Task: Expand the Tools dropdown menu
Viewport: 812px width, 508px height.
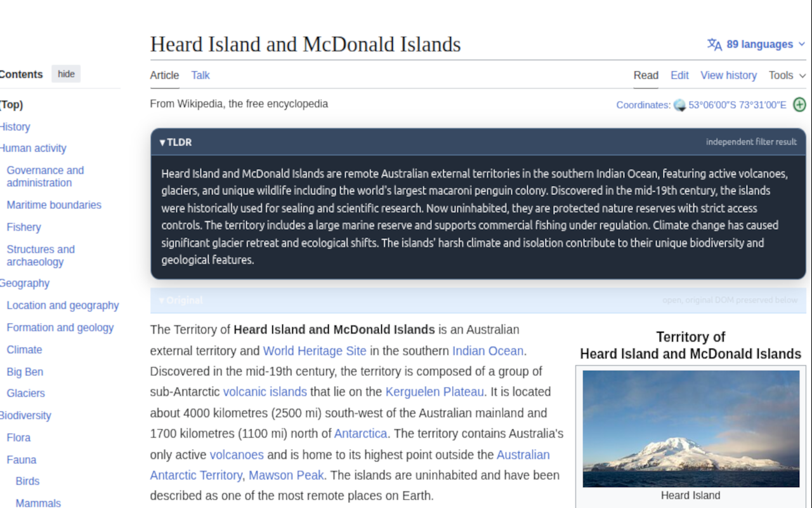Action: pos(787,75)
